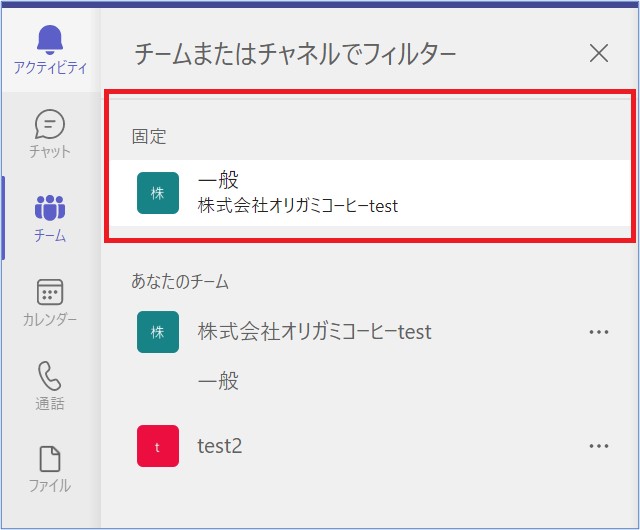
Task: Open the Chat speech bubble icon
Action: (x=50, y=125)
